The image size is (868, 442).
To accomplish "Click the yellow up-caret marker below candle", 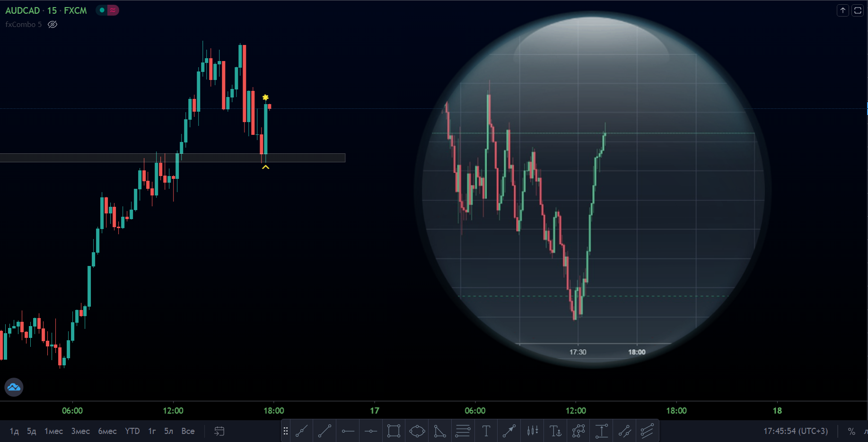I will tap(265, 167).
